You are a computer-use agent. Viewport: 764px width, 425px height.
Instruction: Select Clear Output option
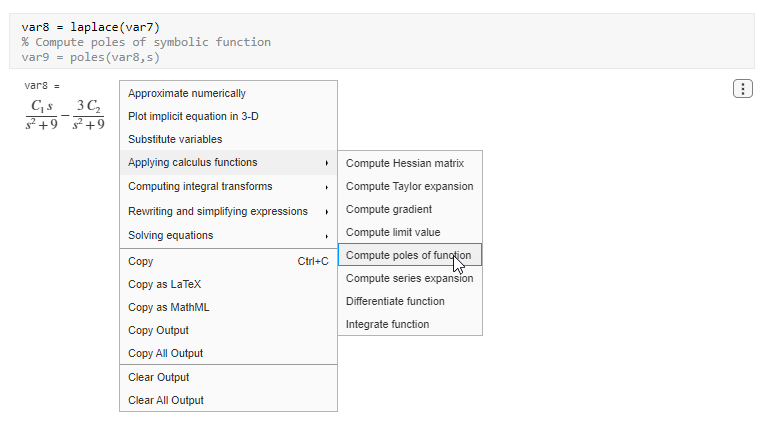pyautogui.click(x=158, y=377)
